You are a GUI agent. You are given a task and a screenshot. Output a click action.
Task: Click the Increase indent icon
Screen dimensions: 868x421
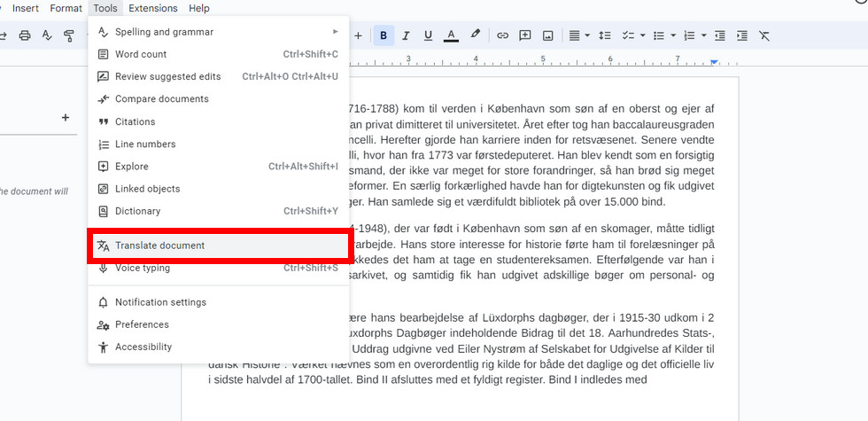click(742, 36)
